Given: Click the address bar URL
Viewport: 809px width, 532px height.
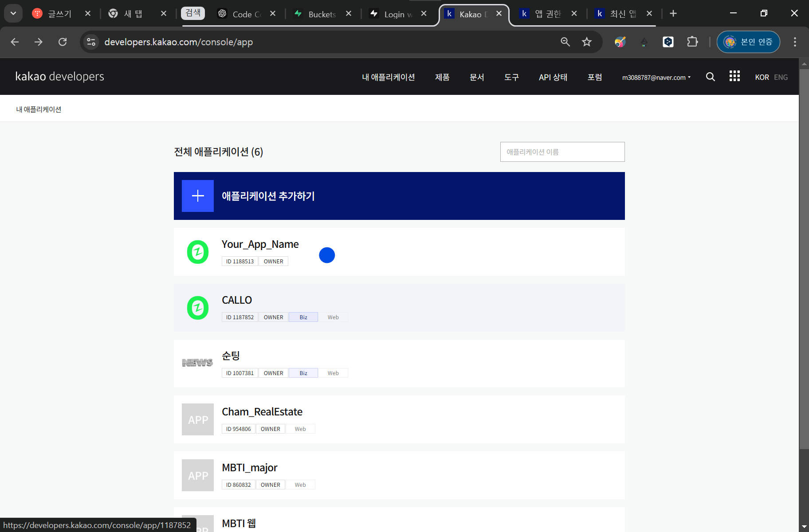Looking at the screenshot, I should [178, 42].
